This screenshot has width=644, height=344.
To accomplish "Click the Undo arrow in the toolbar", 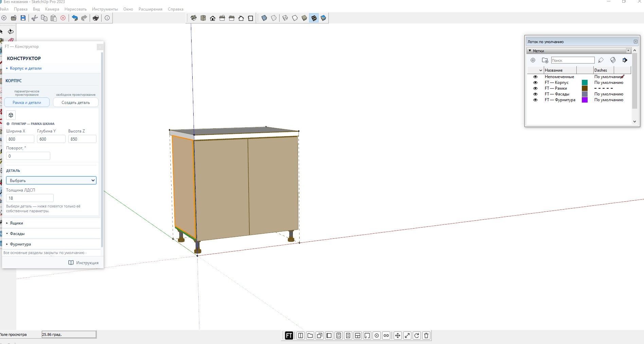I will click(x=75, y=18).
